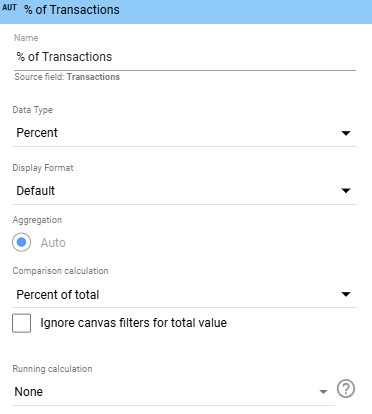Screen dimensions: 372x414
Task: Click the Comparison calculation section label
Action: click(60, 271)
